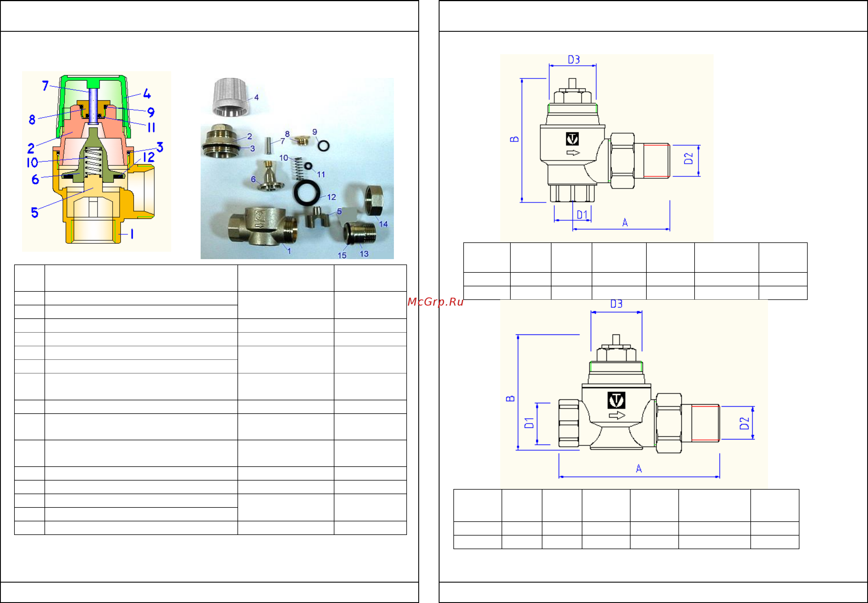868x603 pixels.
Task: Click number 4 beside the cap in the photo
Action: 256,98
